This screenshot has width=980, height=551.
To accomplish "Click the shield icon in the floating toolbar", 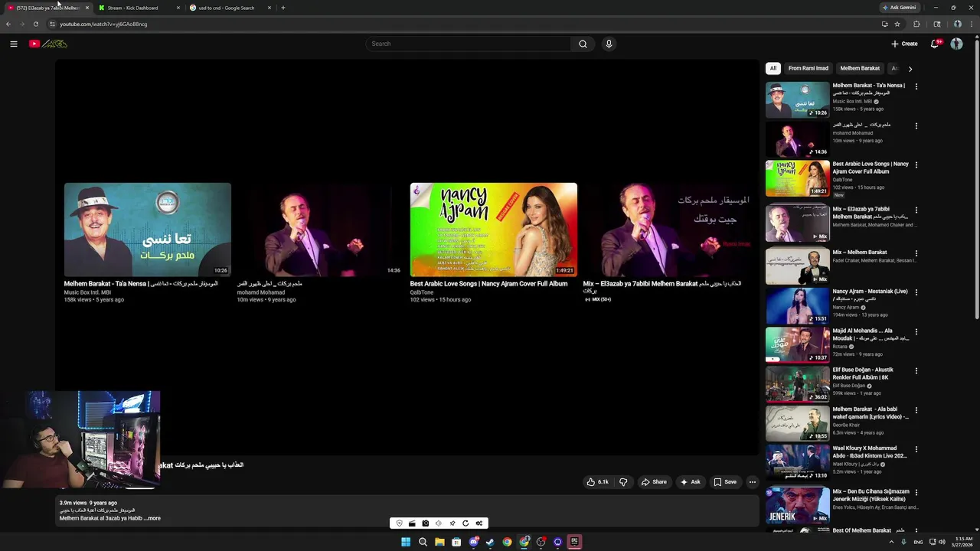I will point(399,523).
